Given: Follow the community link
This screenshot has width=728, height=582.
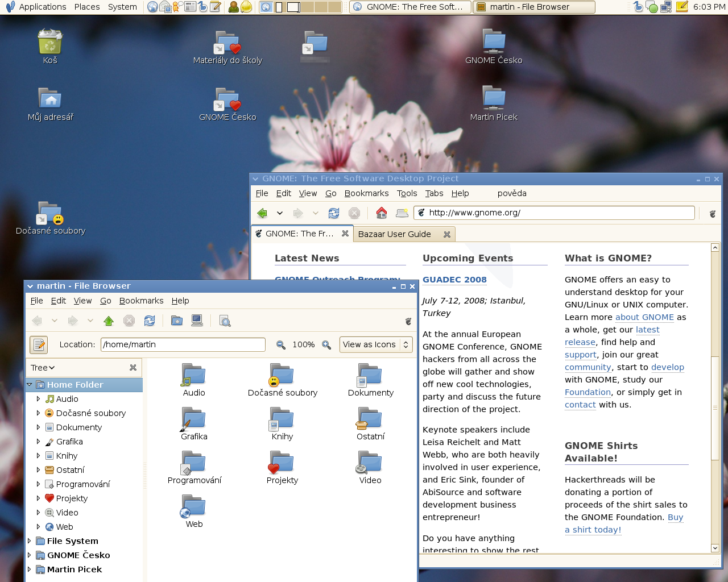Looking at the screenshot, I should tap(588, 368).
